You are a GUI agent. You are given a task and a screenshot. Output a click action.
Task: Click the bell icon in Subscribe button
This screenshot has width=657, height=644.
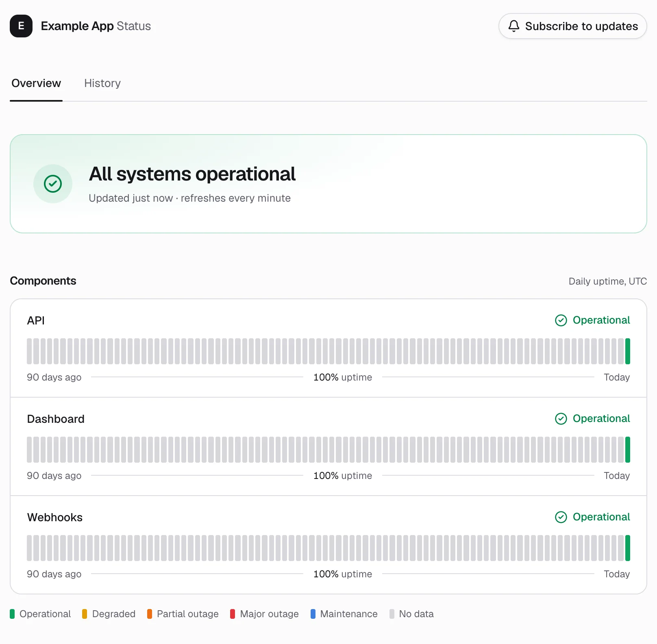(x=514, y=26)
